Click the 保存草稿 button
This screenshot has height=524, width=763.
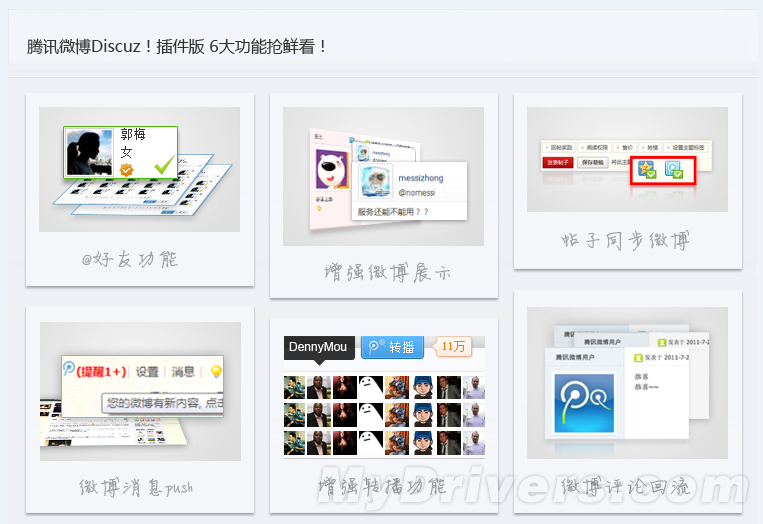tap(592, 162)
